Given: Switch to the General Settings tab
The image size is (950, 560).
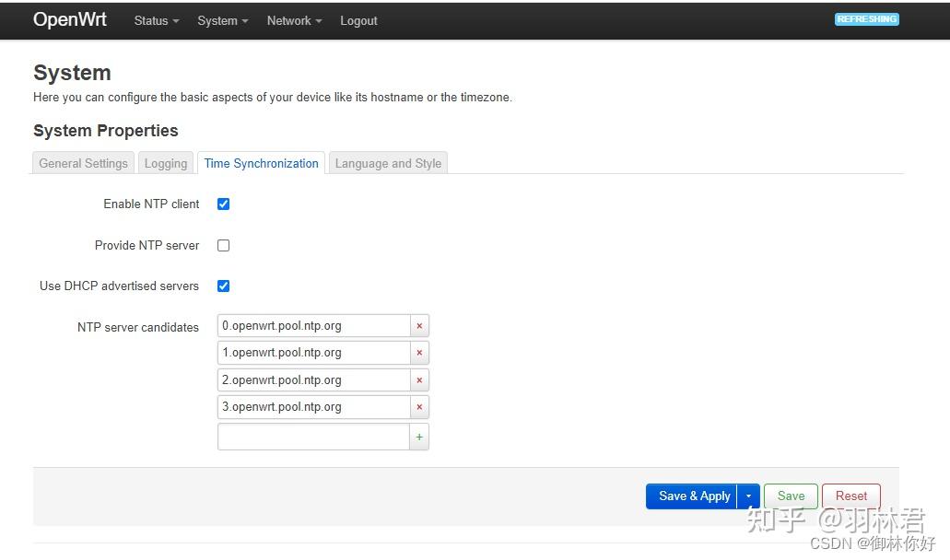Looking at the screenshot, I should click(x=84, y=163).
